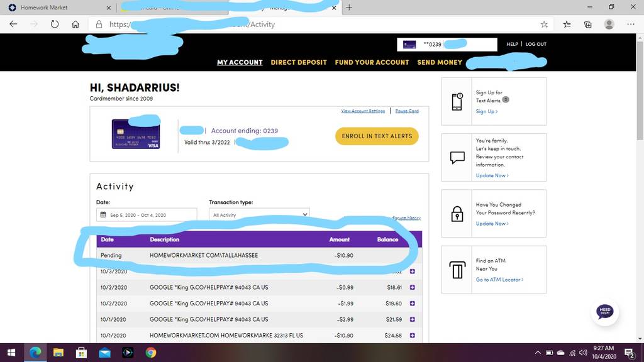Click the Date column header
Viewport: 644px width, 362px height.
pyautogui.click(x=107, y=239)
